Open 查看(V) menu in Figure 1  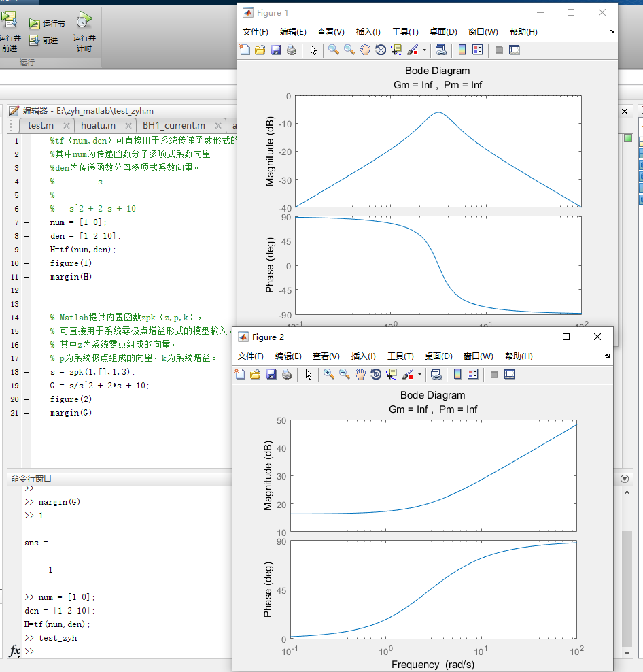tap(331, 32)
